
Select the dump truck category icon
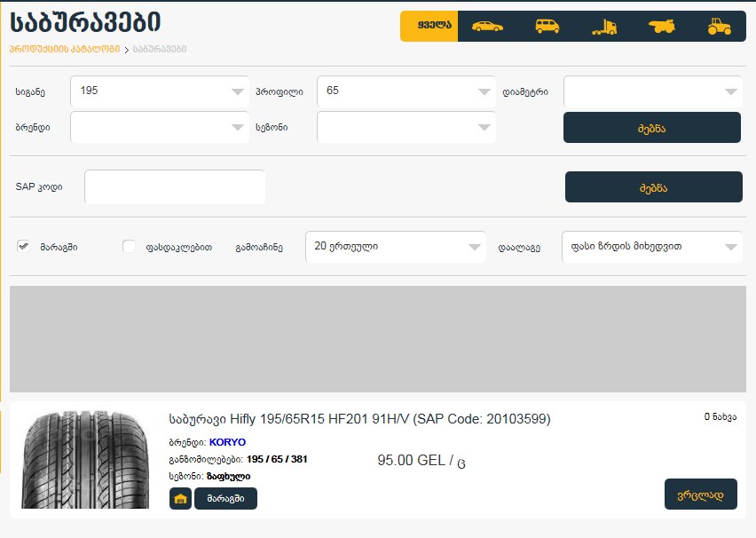(x=662, y=27)
